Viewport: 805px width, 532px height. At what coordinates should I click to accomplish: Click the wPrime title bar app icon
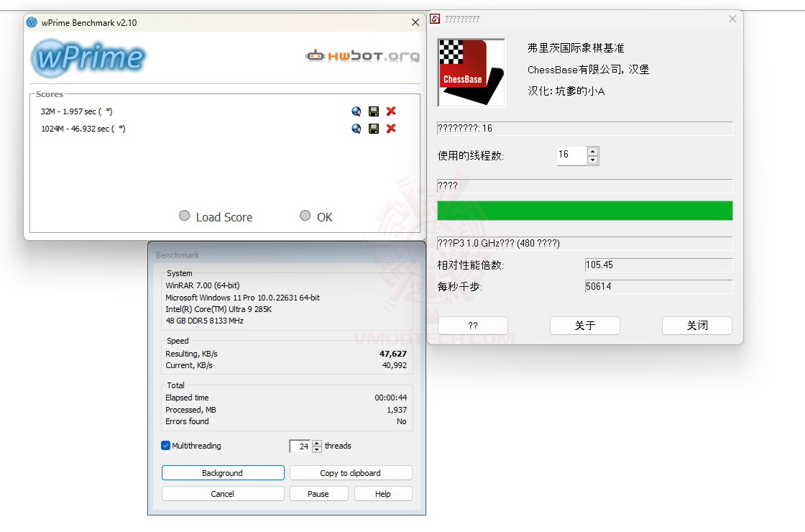[x=32, y=22]
